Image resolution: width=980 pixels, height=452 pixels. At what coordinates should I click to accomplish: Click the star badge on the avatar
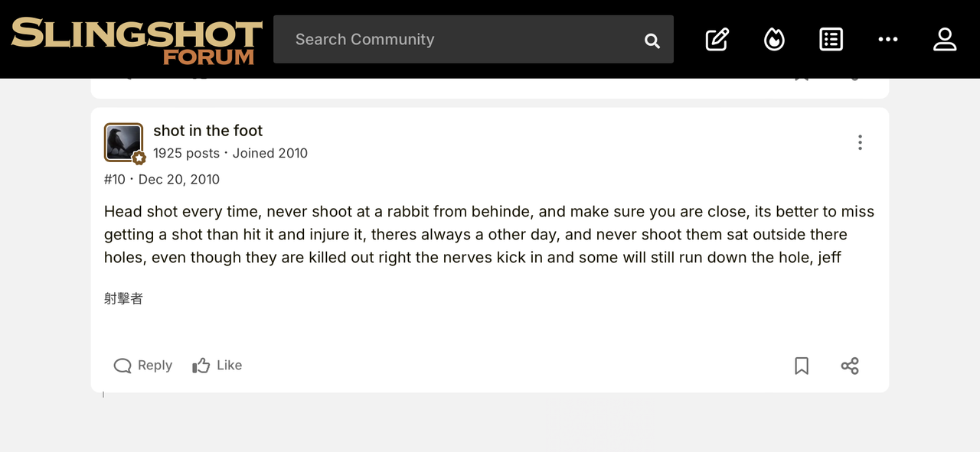139,158
